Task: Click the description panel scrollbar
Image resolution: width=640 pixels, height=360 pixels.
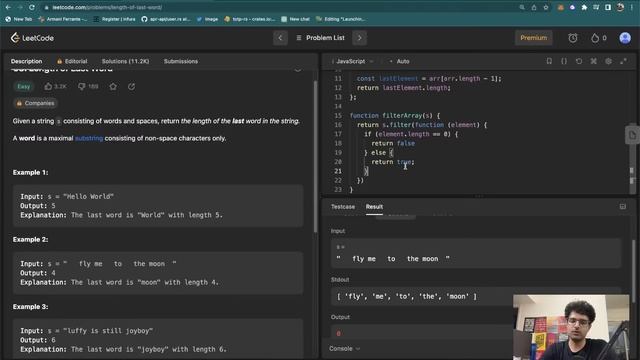Action: point(315,156)
